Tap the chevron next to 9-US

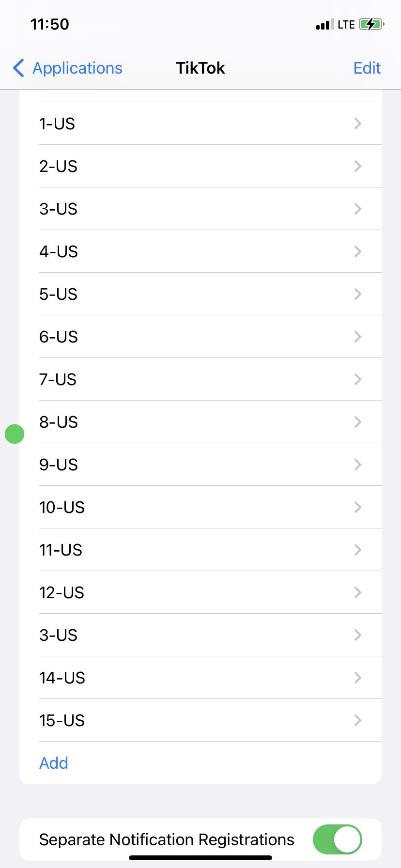point(357,465)
